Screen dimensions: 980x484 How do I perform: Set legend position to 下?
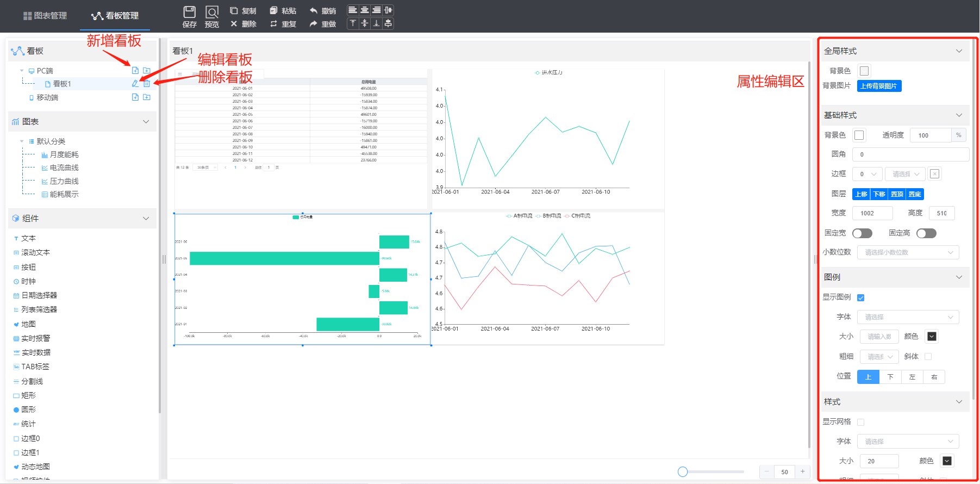pos(890,377)
